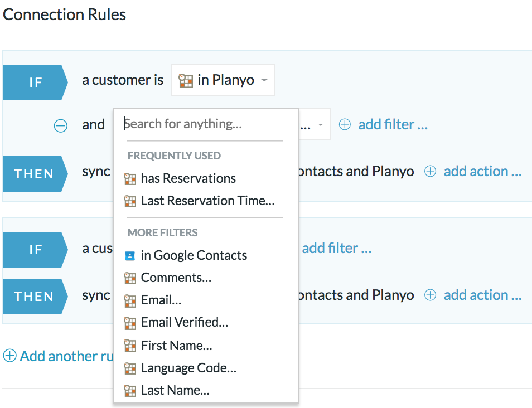Click the Planyo icon next to 'Email Verified...'
The width and height of the screenshot is (532, 408).
point(130,323)
